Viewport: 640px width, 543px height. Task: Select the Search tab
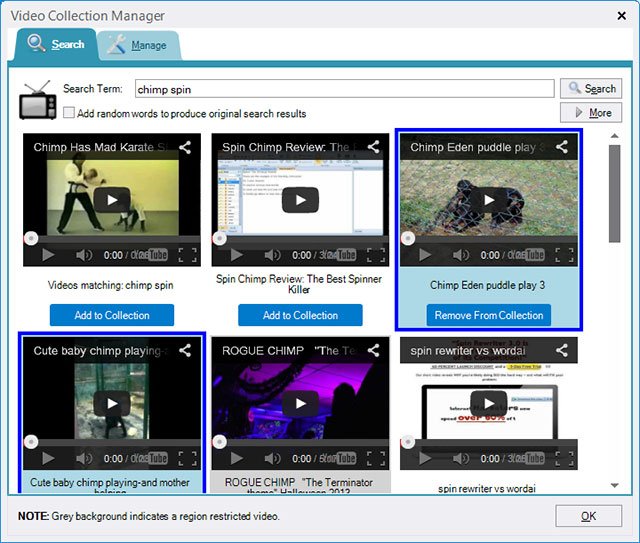[x=57, y=44]
